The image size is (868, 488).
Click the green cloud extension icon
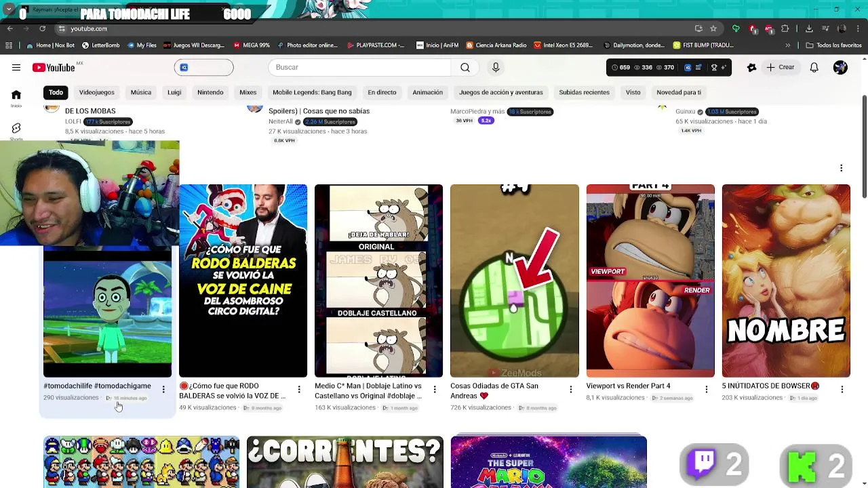(736, 28)
